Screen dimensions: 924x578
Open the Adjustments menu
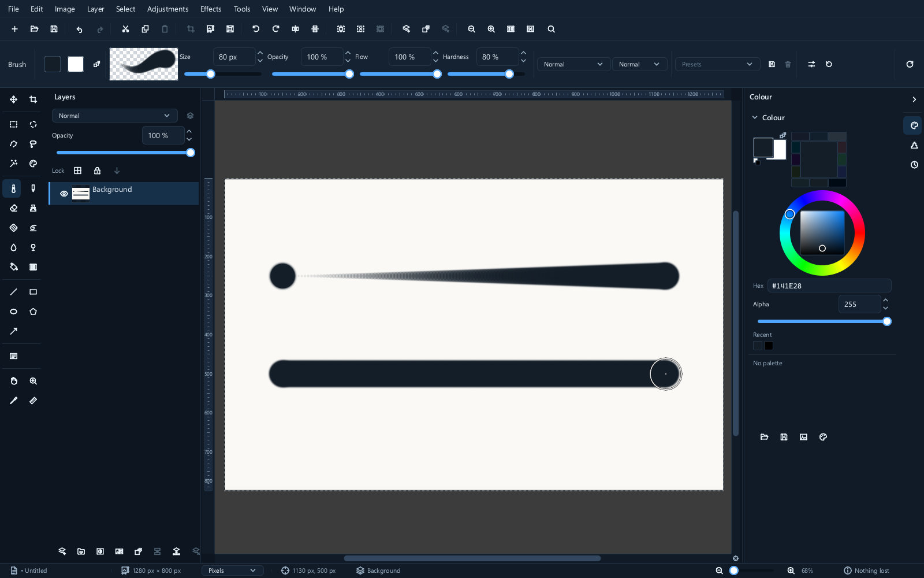pos(167,9)
